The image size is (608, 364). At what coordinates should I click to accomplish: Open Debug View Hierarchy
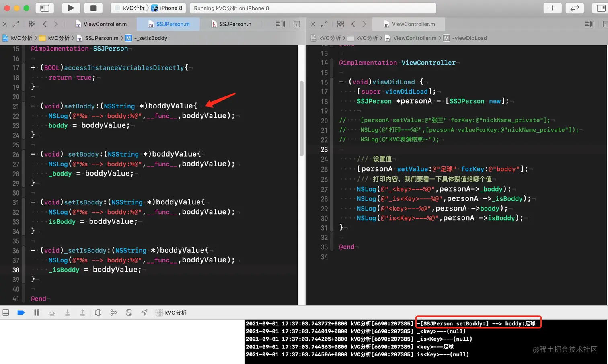click(98, 313)
